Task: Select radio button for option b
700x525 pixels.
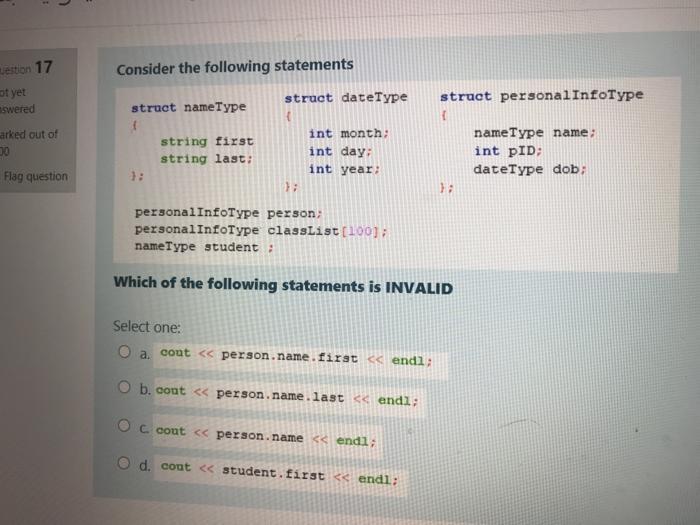Action: pos(125,387)
